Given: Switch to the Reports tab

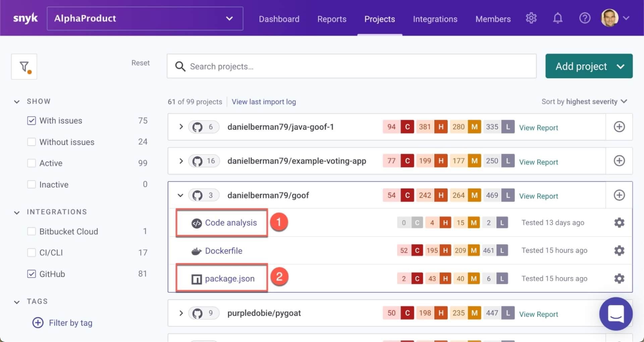Looking at the screenshot, I should [332, 19].
